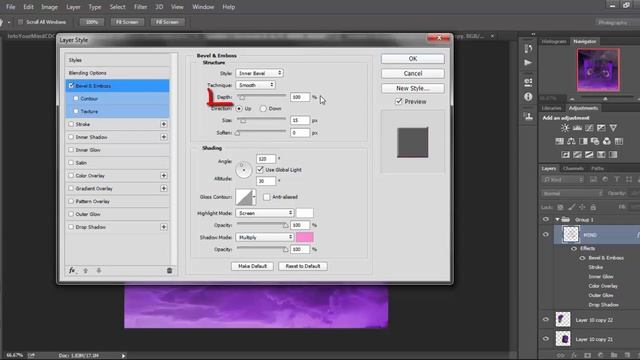Open the Actions panel play icon
This screenshot has height=360, width=640.
[x=528, y=62]
